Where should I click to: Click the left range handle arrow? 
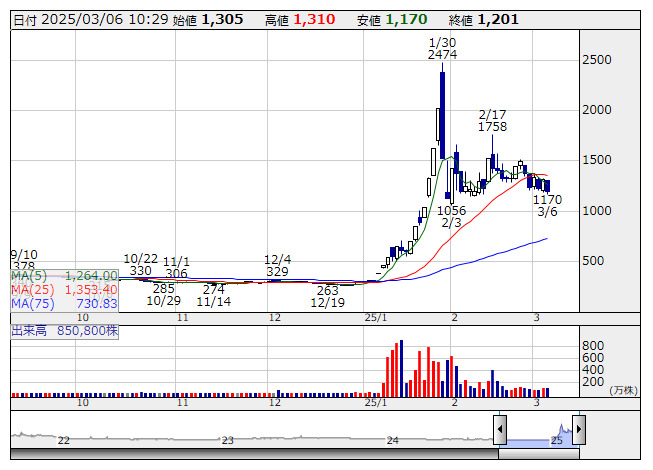[x=499, y=429]
